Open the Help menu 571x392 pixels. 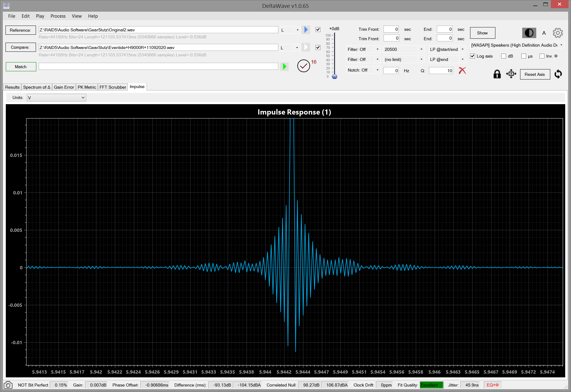point(93,16)
